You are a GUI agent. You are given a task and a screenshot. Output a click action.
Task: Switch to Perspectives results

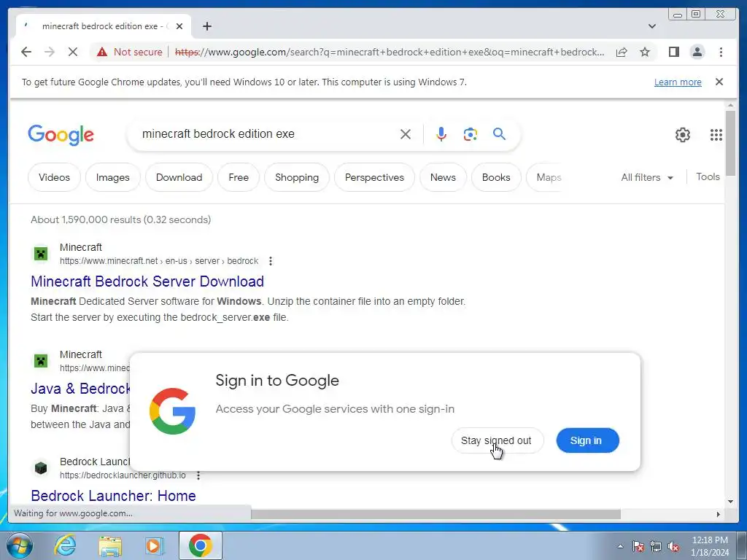[x=374, y=177]
